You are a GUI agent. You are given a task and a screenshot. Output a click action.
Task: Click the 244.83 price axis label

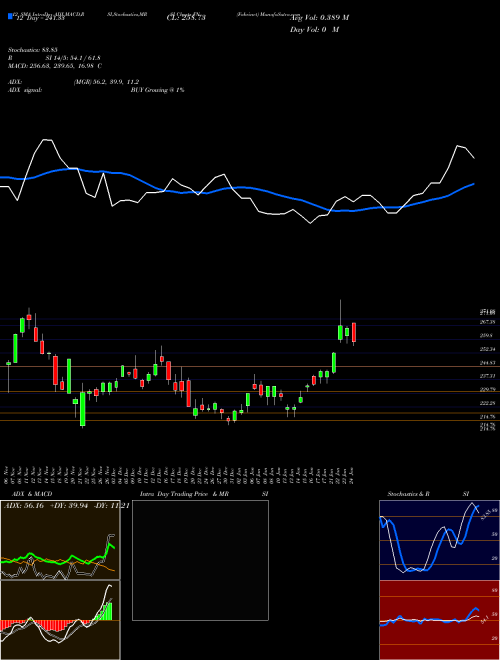click(x=487, y=362)
